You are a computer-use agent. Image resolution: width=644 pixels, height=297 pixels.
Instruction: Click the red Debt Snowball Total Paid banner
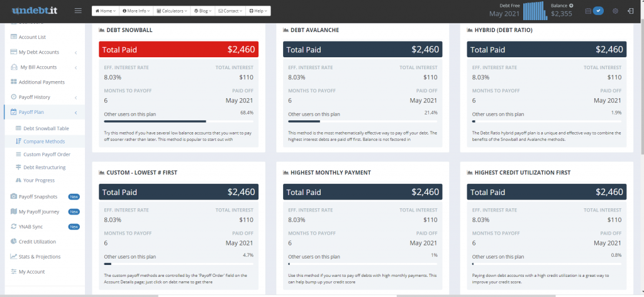pyautogui.click(x=179, y=50)
